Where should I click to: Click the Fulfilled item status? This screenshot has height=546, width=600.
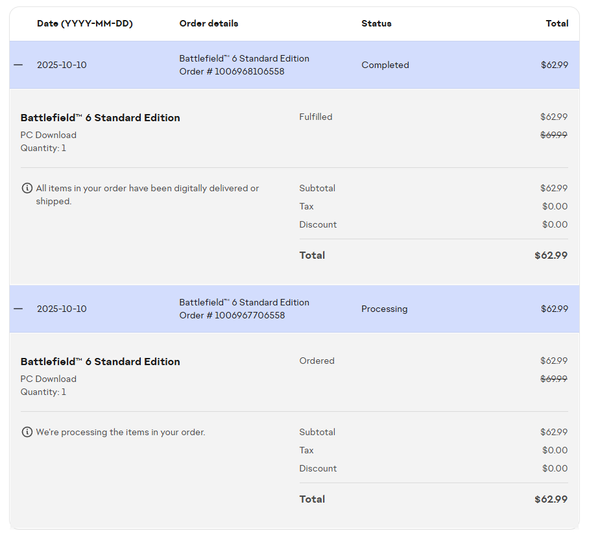[x=315, y=117]
